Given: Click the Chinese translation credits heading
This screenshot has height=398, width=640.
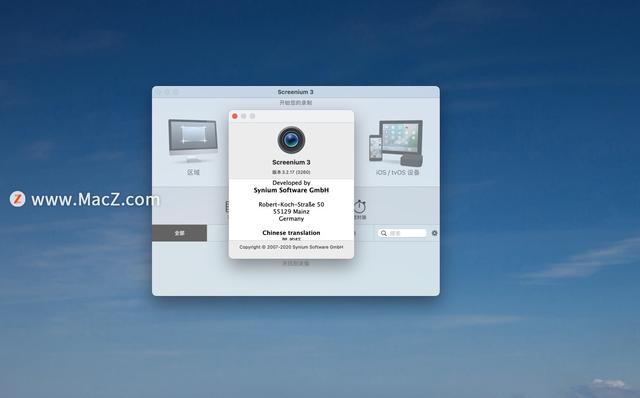Looking at the screenshot, I should (291, 233).
